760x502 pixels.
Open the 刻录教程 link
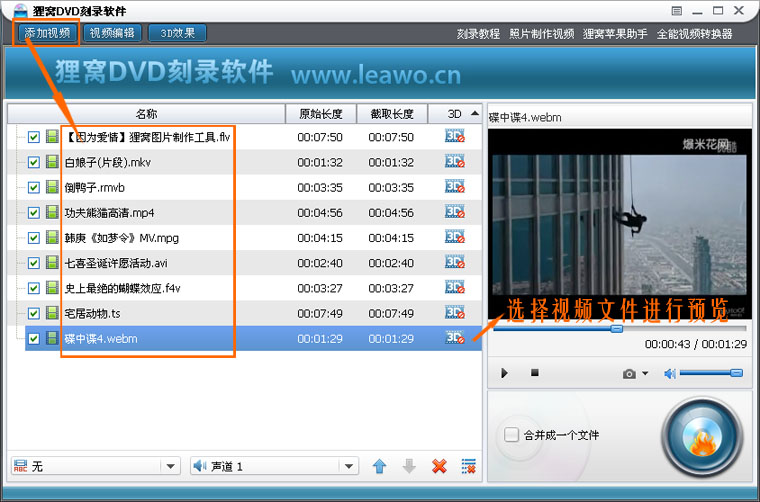478,34
